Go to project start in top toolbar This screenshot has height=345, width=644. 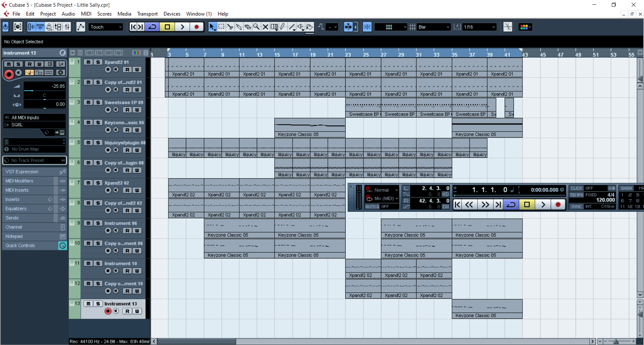pos(133,27)
